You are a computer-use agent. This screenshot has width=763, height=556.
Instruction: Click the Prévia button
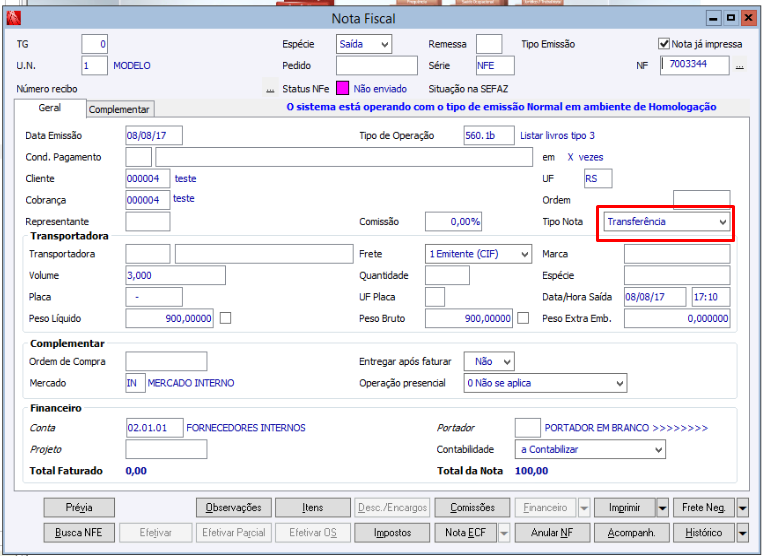(79, 508)
